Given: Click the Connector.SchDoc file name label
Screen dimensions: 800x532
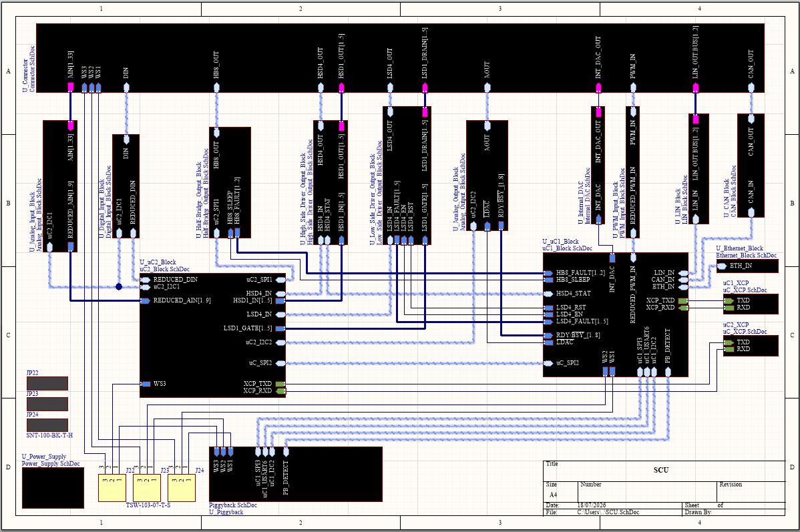Looking at the screenshot, I should click(32, 69).
